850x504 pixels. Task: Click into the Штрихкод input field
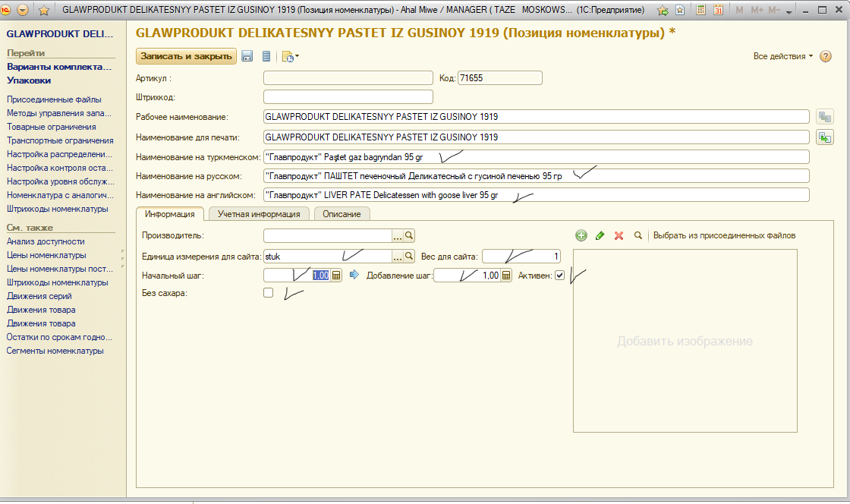(348, 96)
